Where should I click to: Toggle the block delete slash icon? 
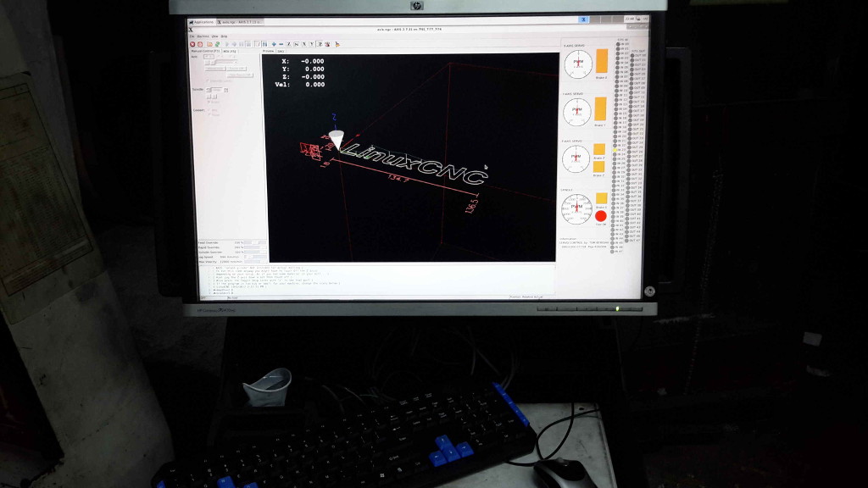[x=258, y=44]
